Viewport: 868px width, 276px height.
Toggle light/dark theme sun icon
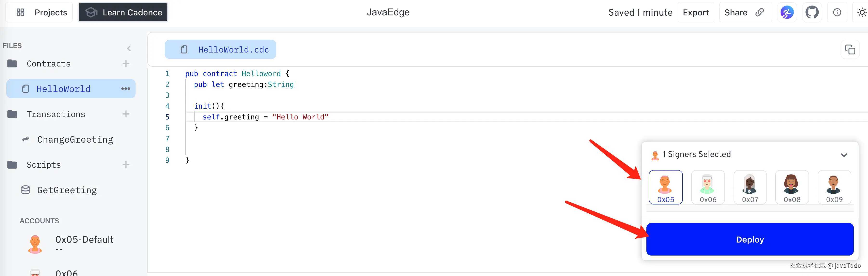tap(861, 13)
